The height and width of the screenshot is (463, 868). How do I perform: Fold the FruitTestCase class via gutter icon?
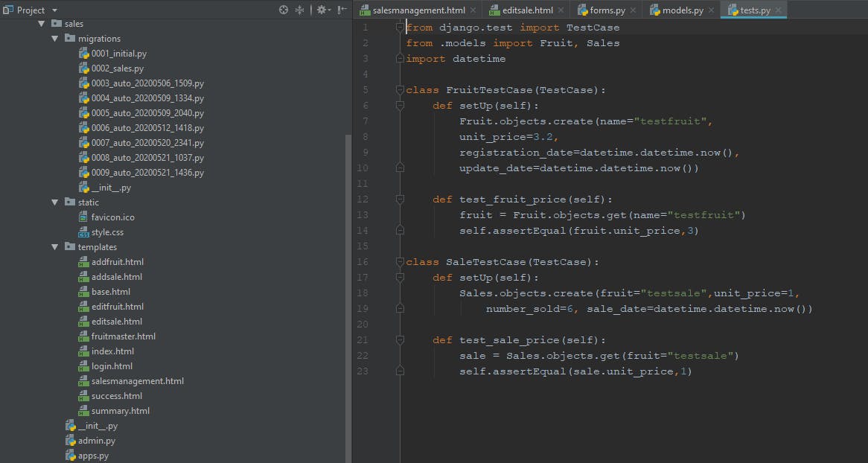[x=401, y=90]
